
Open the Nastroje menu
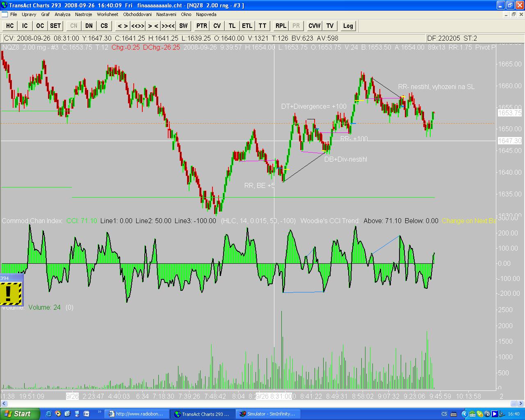[x=84, y=14]
